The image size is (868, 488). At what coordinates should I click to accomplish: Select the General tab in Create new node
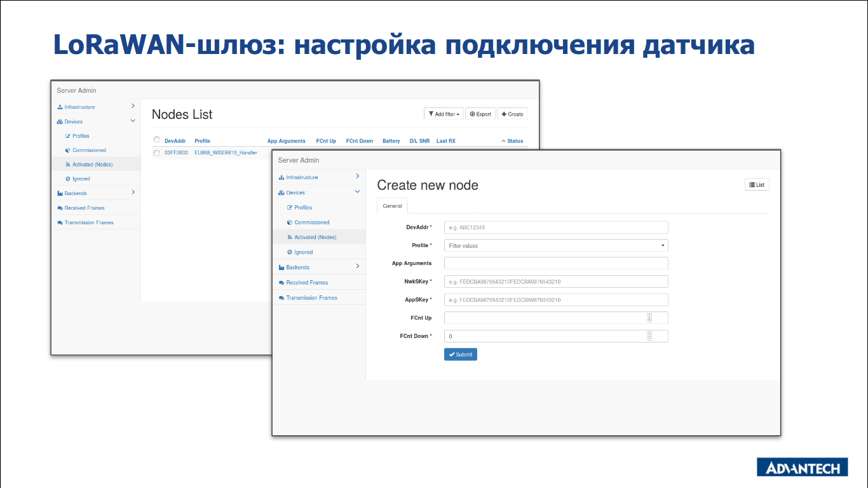(393, 206)
